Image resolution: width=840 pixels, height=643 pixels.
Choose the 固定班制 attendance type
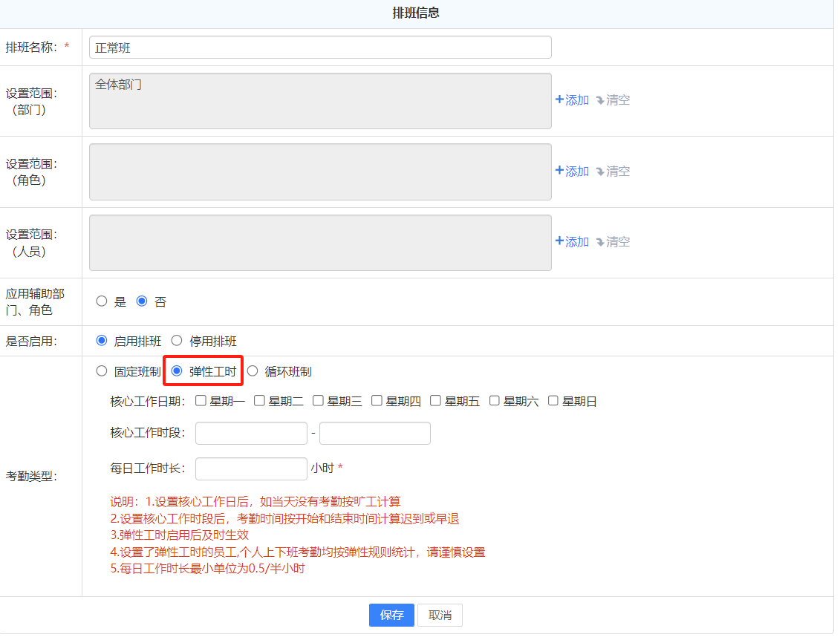[x=102, y=371]
